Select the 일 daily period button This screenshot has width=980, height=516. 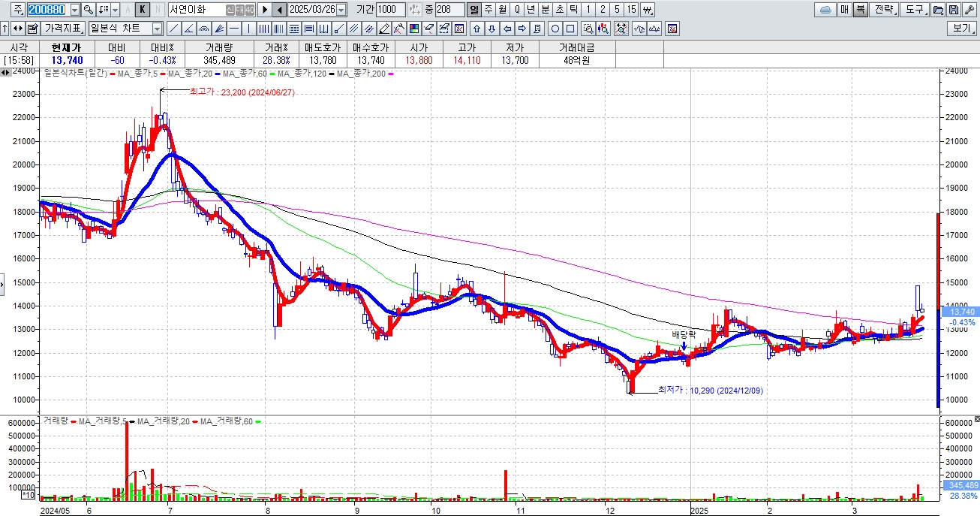pos(474,10)
